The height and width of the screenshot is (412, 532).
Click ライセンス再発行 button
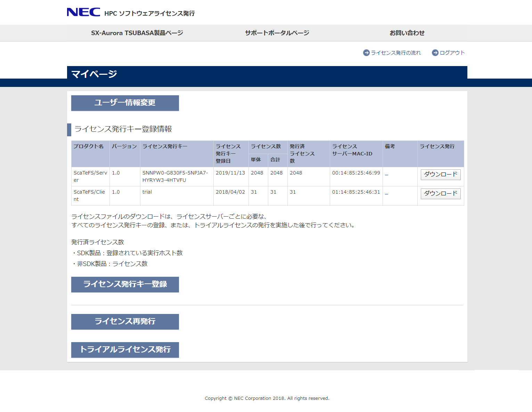point(125,322)
